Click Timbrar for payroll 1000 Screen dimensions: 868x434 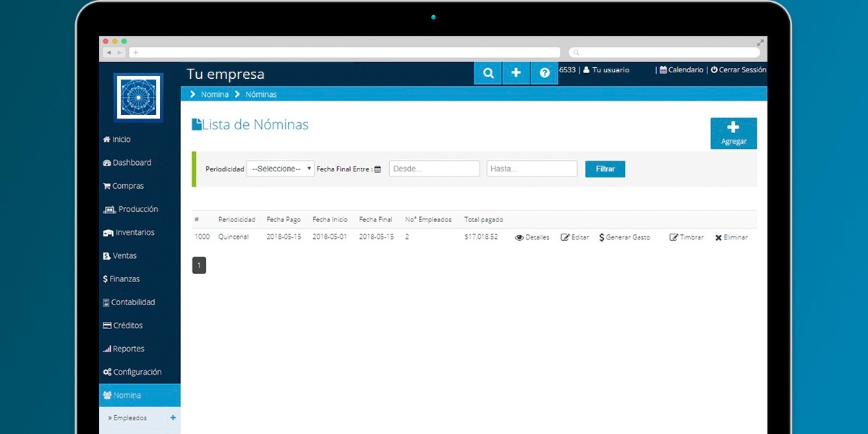(686, 237)
